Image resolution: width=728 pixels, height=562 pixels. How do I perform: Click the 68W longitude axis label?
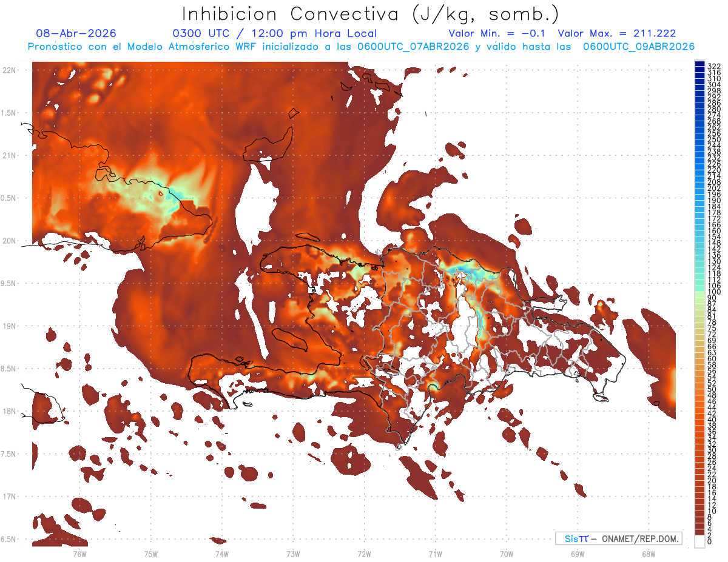649,553
